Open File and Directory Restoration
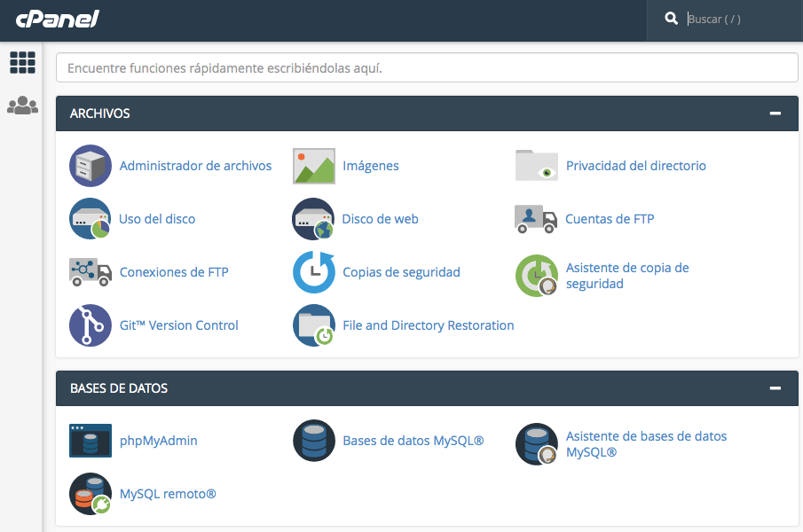The width and height of the screenshot is (803, 532). pyautogui.click(x=313, y=325)
